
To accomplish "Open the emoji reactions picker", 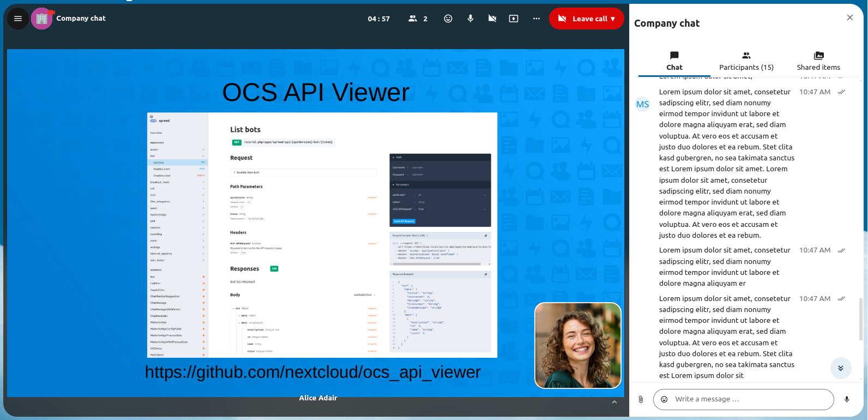I will pyautogui.click(x=448, y=19).
